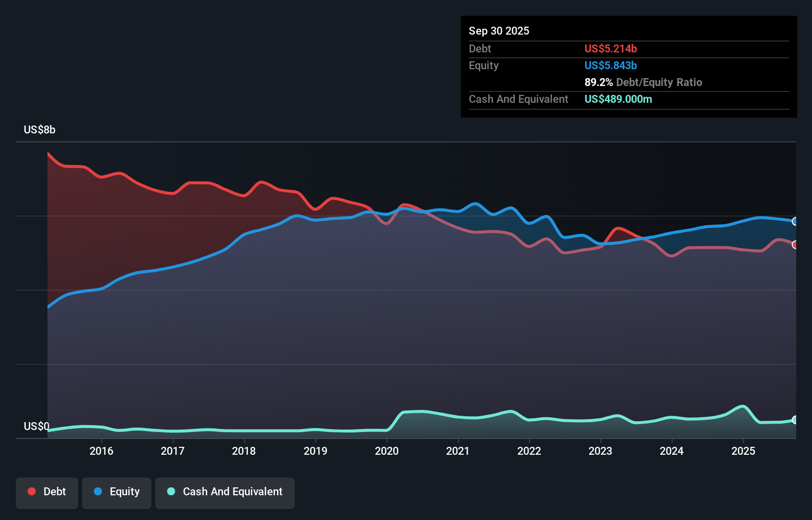Click the US$5.214b debt value
Viewport: 812px width, 520px height.
tap(611, 48)
